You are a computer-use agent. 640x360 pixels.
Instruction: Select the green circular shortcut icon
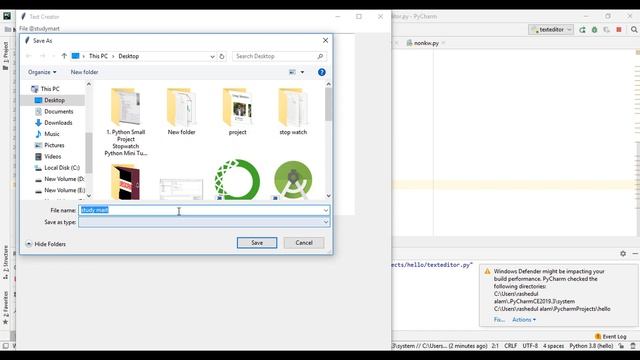point(237,180)
